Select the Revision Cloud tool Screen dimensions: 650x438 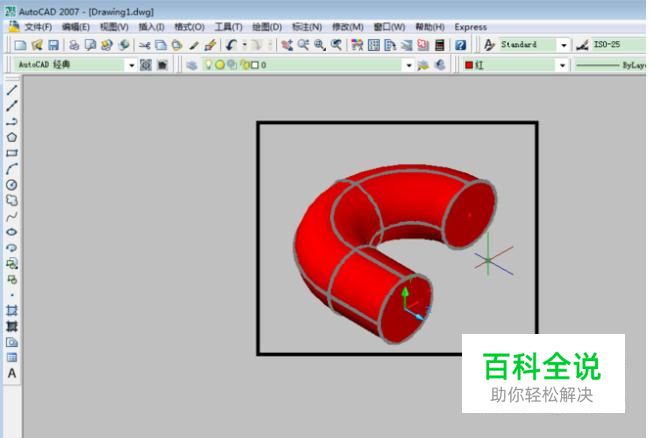(12, 200)
